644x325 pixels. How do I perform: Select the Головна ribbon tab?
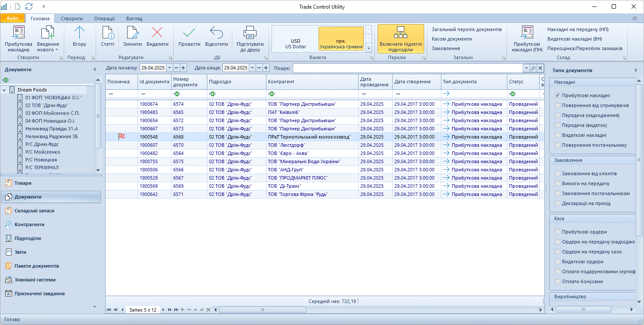point(40,19)
